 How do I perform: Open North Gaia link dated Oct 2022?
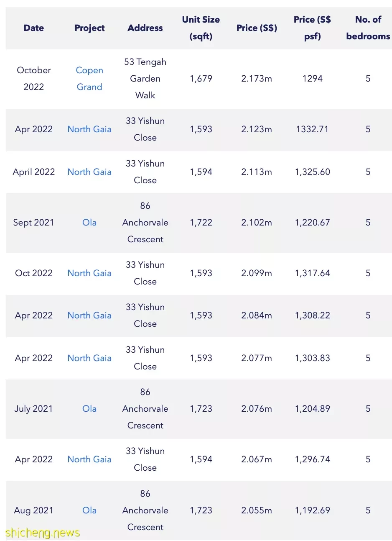tap(89, 273)
